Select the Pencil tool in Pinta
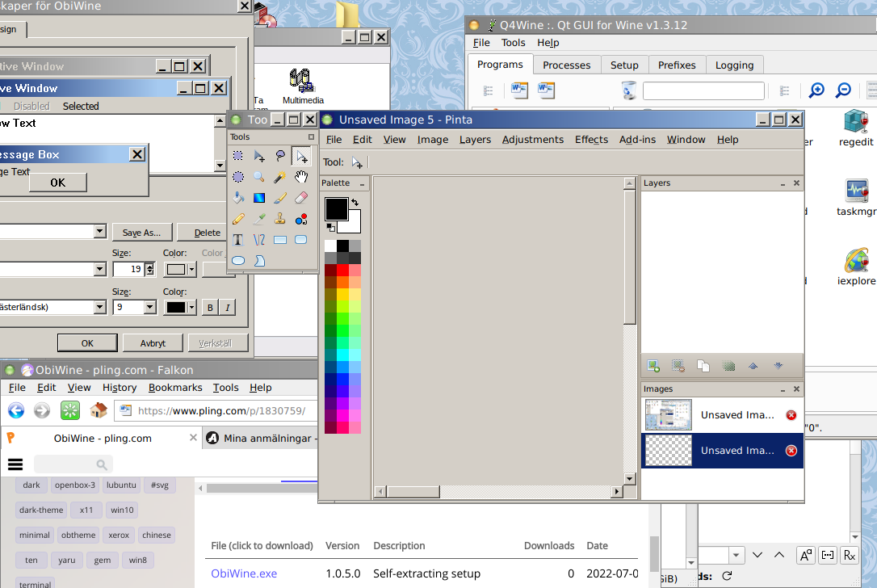This screenshot has height=588, width=877. tap(238, 219)
